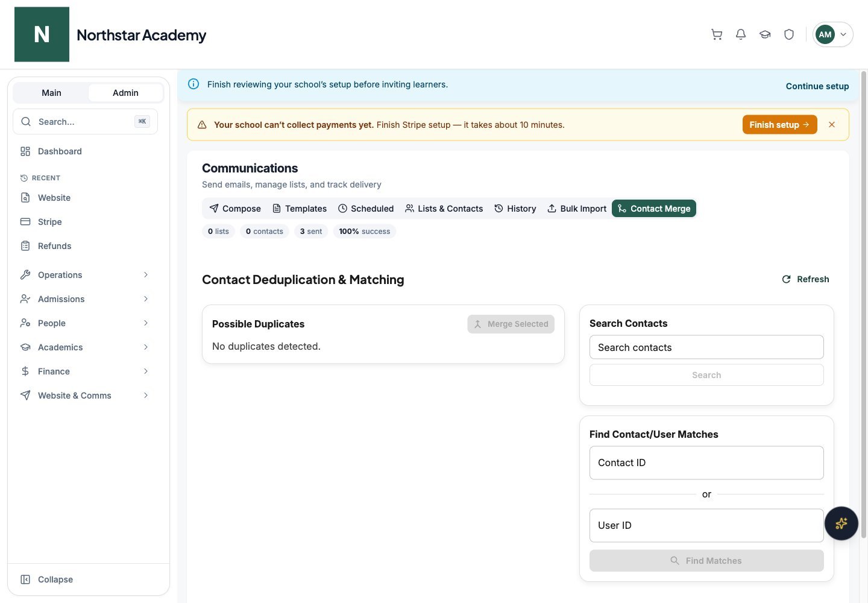Screen dimensions: 868x603
Task: Open the recent Refunds item
Action: coord(85,246)
